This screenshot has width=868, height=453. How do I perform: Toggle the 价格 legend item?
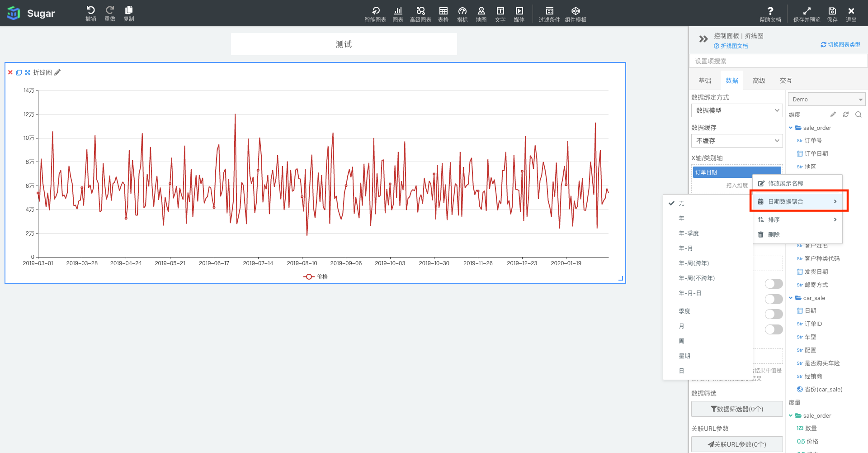(316, 277)
